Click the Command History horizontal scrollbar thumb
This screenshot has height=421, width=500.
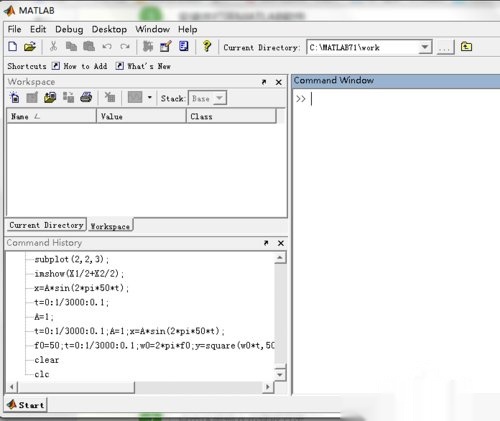pyautogui.click(x=76, y=387)
